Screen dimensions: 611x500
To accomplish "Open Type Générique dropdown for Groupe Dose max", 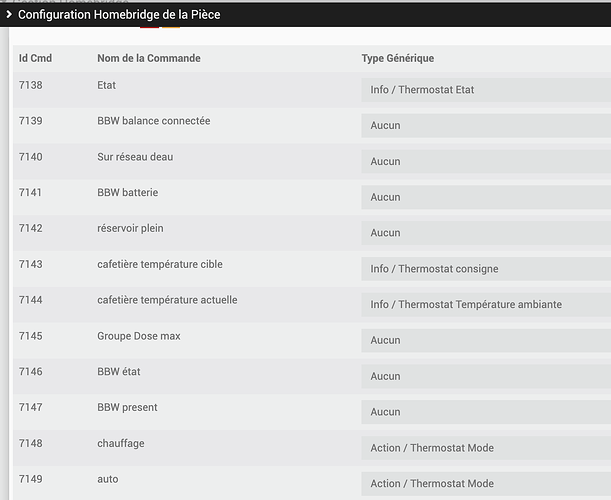I will pyautogui.click(x=485, y=341).
